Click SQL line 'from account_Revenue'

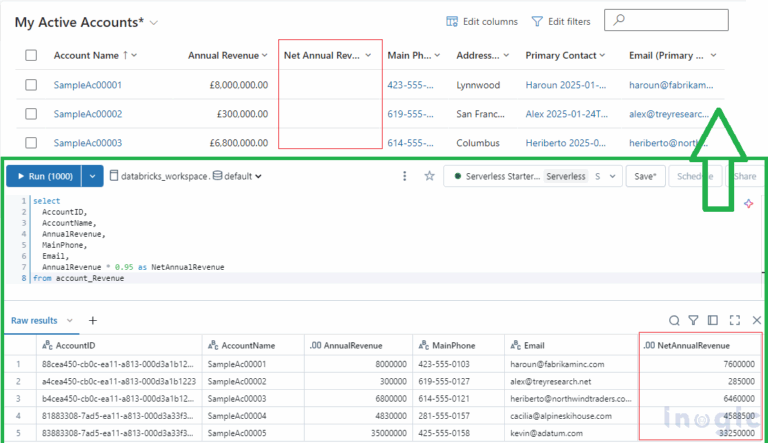tap(78, 278)
